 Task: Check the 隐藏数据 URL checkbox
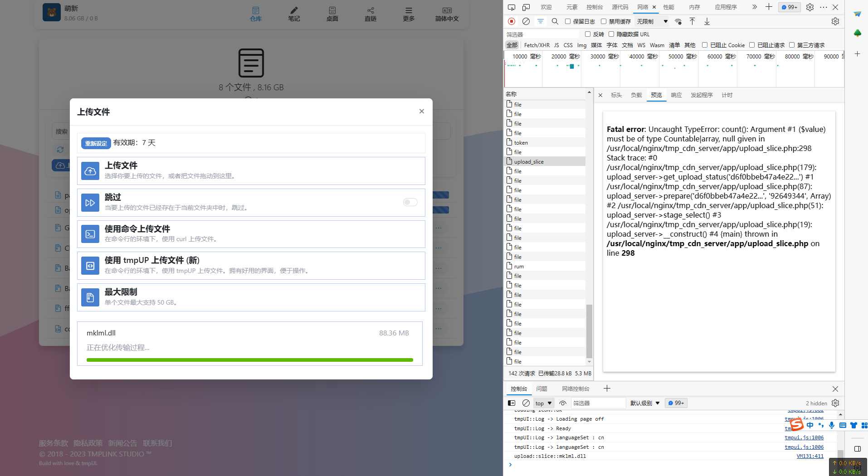pyautogui.click(x=611, y=34)
